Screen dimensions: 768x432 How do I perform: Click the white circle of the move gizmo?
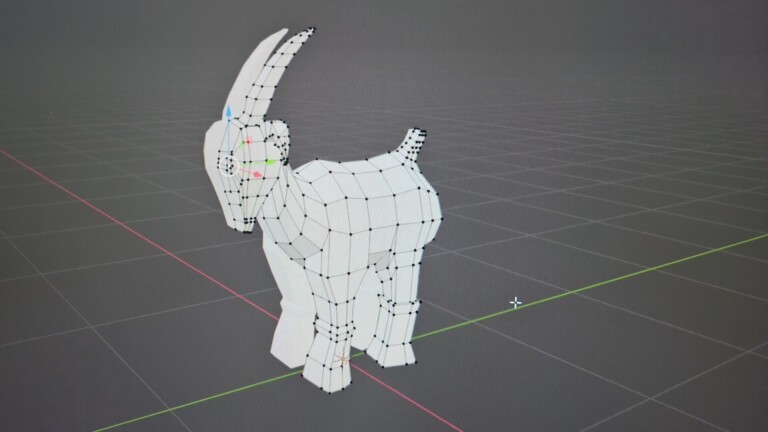click(229, 166)
